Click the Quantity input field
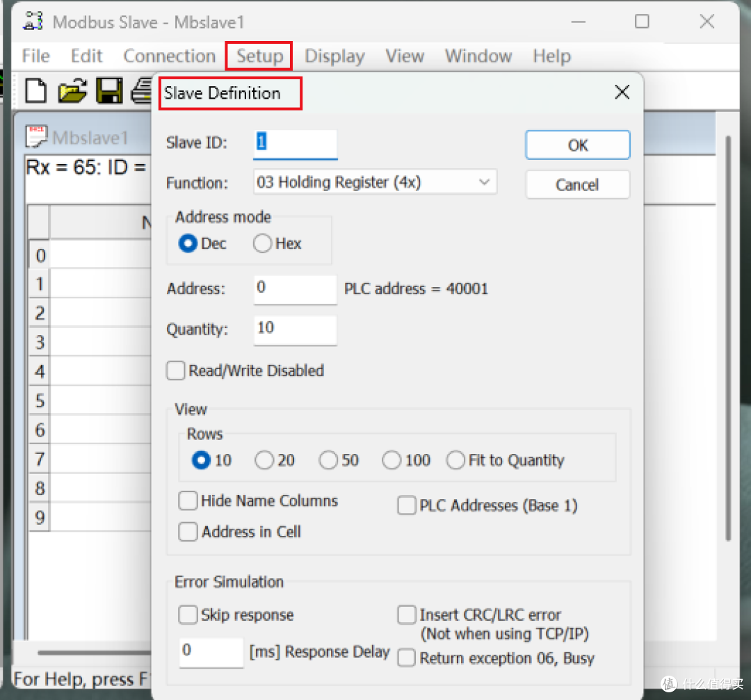Viewport: 751px width, 700px height. pos(295,330)
